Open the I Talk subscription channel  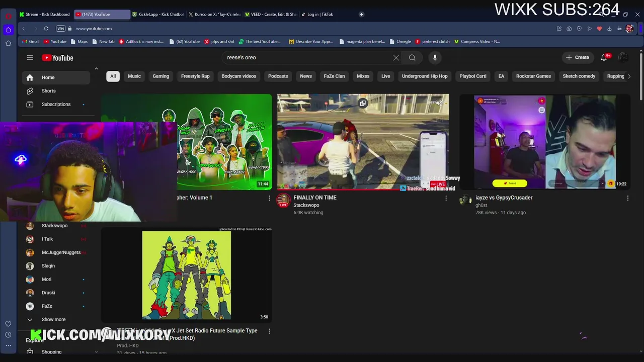(x=56, y=239)
